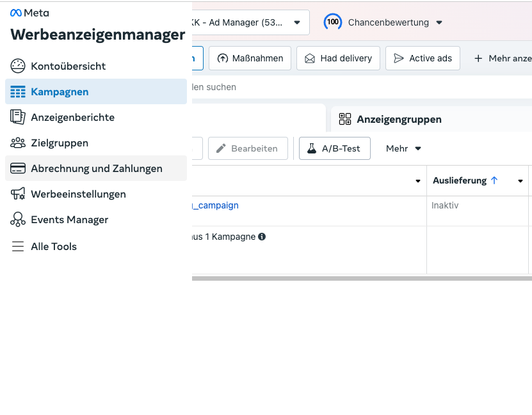Viewport: 532px width, 415px height.
Task: Click the Alle Tools hamburger icon
Action: [x=18, y=246]
